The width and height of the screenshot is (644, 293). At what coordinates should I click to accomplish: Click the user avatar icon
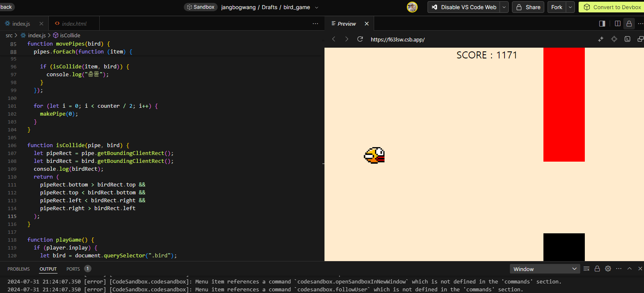coord(412,7)
